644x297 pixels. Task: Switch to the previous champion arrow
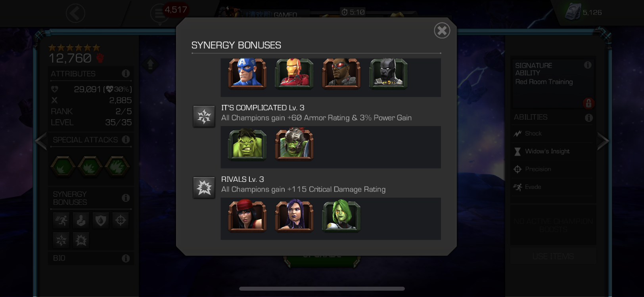click(41, 141)
